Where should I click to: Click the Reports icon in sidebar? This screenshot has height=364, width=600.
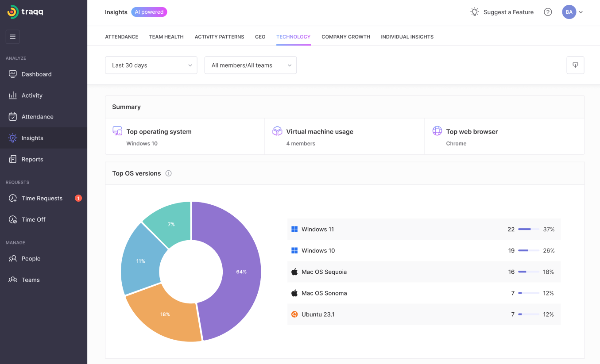pos(13,159)
